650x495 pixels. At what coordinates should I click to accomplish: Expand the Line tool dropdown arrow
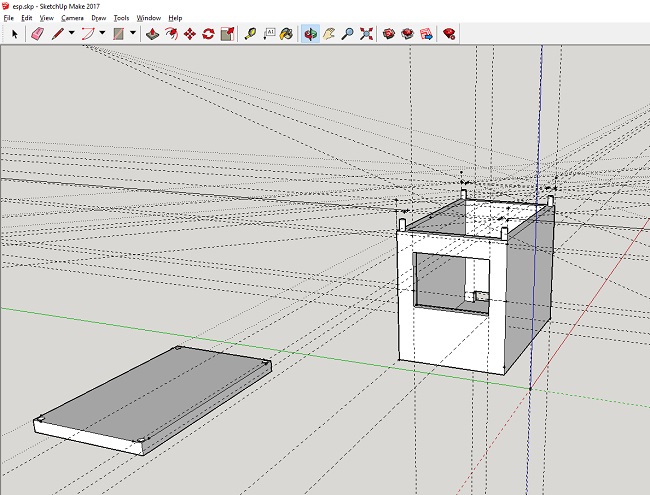(72, 33)
